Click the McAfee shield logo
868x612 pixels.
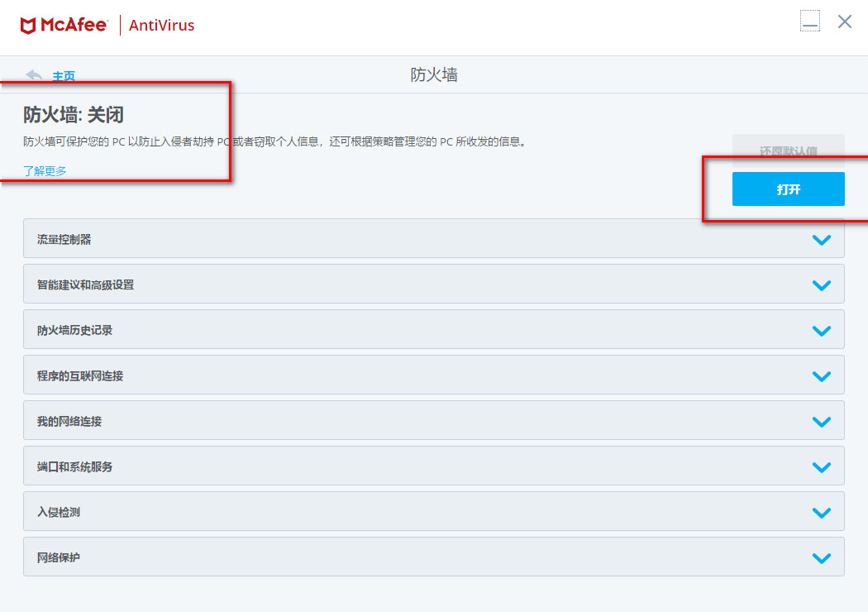click(28, 26)
